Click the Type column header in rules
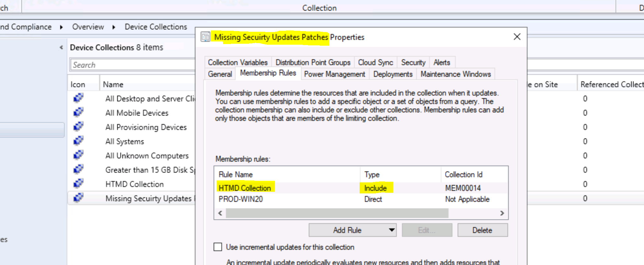644x265 pixels. pos(401,174)
